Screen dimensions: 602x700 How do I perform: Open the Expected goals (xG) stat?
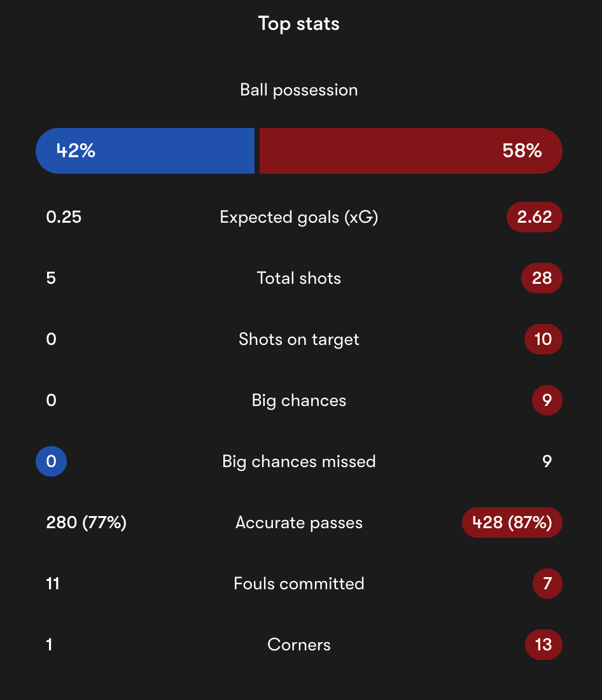click(x=298, y=218)
